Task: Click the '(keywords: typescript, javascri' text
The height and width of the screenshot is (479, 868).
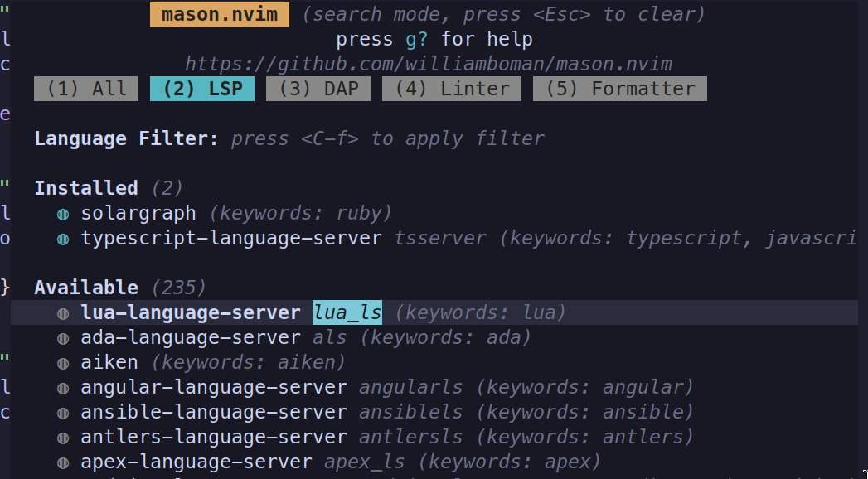Action: (x=678, y=239)
